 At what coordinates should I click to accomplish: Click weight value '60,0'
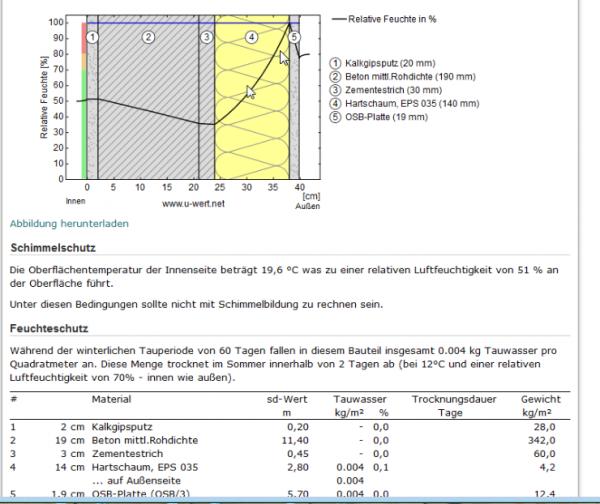(545, 453)
